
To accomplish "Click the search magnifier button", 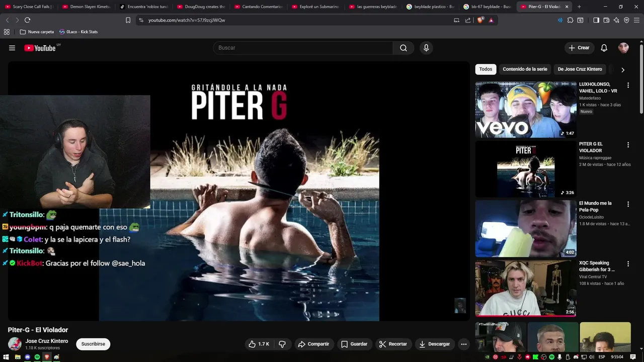I will [x=404, y=48].
